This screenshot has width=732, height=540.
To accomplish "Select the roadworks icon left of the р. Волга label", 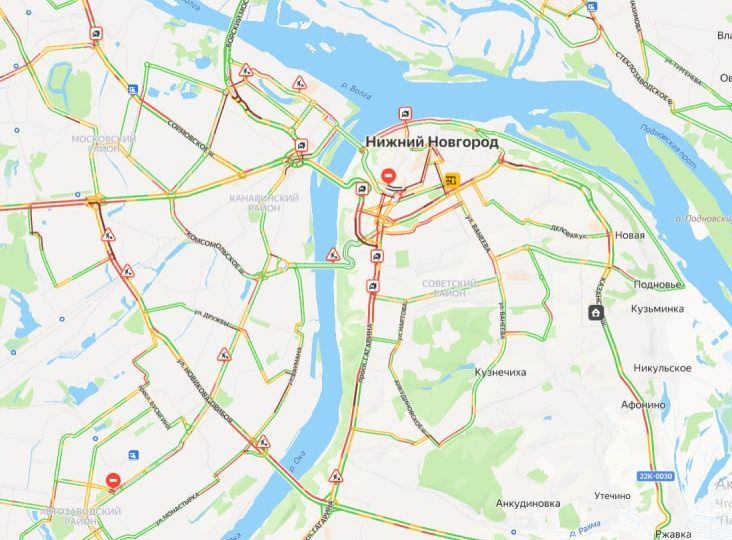I will point(299,83).
